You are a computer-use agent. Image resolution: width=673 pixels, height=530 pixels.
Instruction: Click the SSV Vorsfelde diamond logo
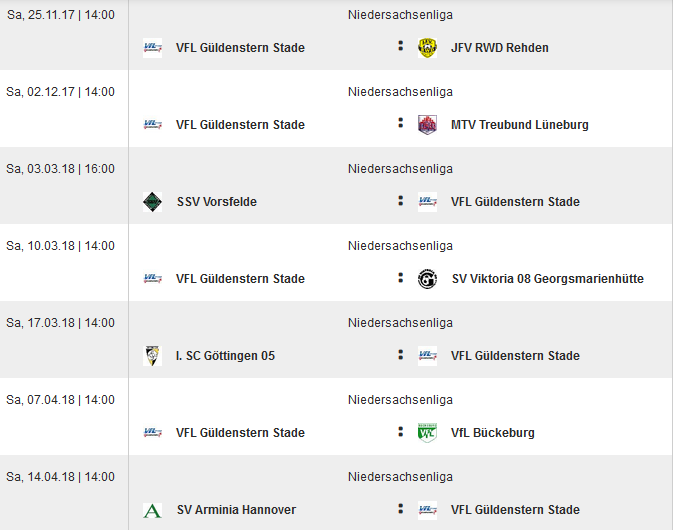152,202
